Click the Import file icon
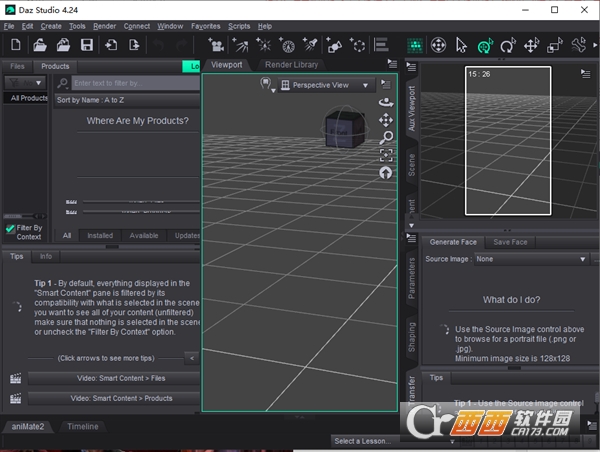This screenshot has width=600, height=452. [111, 45]
